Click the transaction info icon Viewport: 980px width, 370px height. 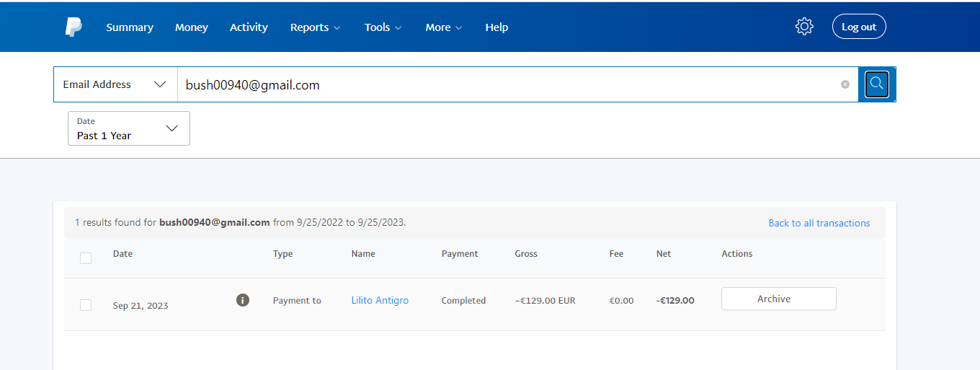click(x=243, y=300)
